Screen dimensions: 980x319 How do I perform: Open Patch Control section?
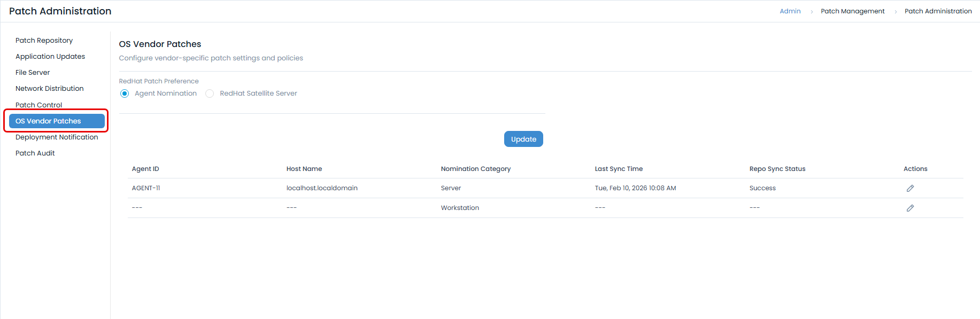tap(38, 105)
